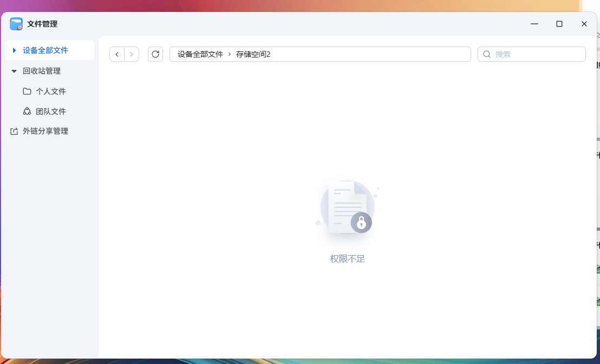The image size is (600, 364).
Task: Click the 个人文件 folder icon
Action: click(27, 91)
